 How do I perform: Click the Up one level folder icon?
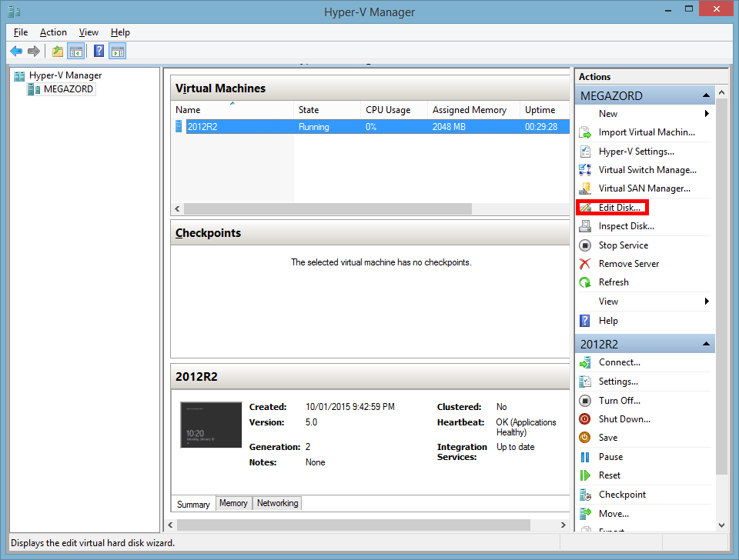(x=58, y=51)
